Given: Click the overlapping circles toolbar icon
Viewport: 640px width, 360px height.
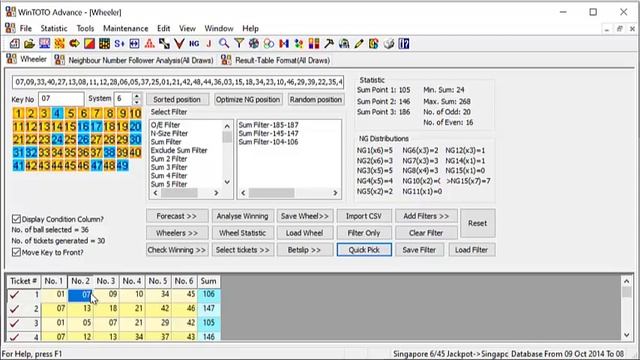Looking at the screenshot, I should tap(269, 44).
